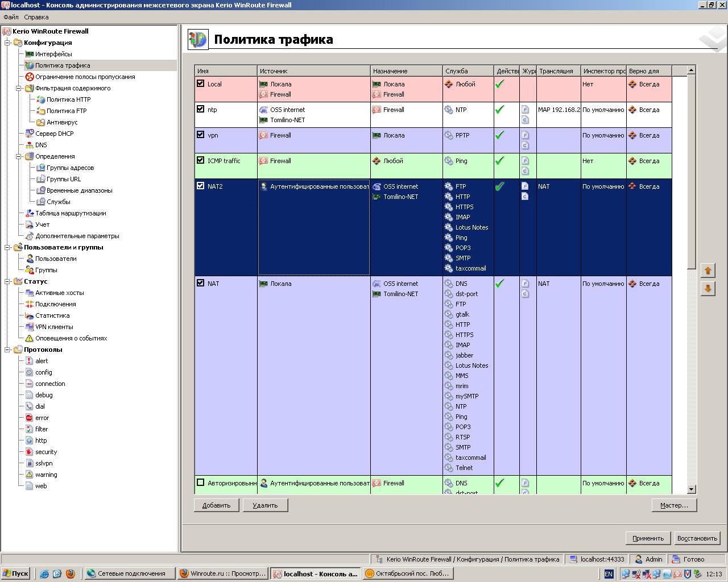Click the Пользователи leaf icon
This screenshot has height=582, width=728.
click(x=30, y=259)
